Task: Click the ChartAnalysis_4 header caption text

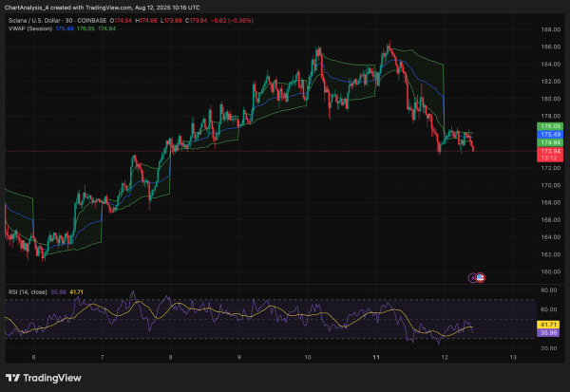Action: (103, 8)
